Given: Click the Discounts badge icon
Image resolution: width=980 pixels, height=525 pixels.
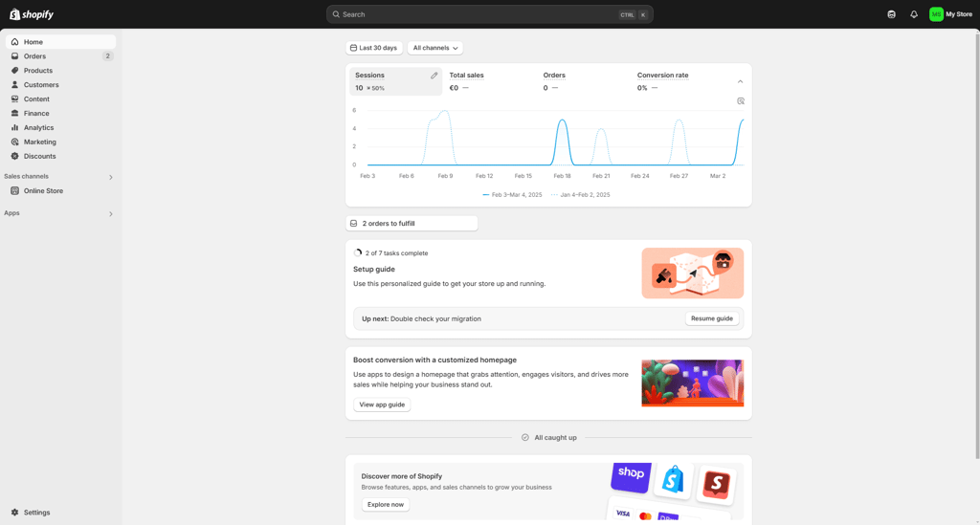Looking at the screenshot, I should 15,156.
